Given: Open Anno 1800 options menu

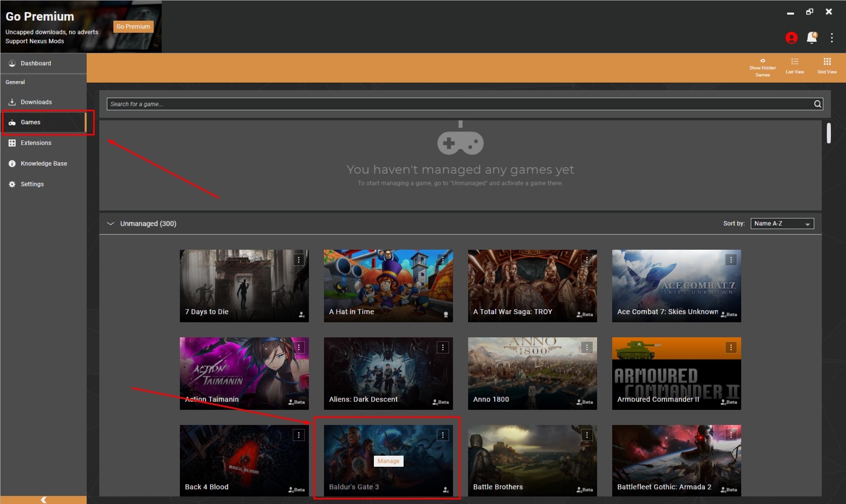Looking at the screenshot, I should pos(587,347).
